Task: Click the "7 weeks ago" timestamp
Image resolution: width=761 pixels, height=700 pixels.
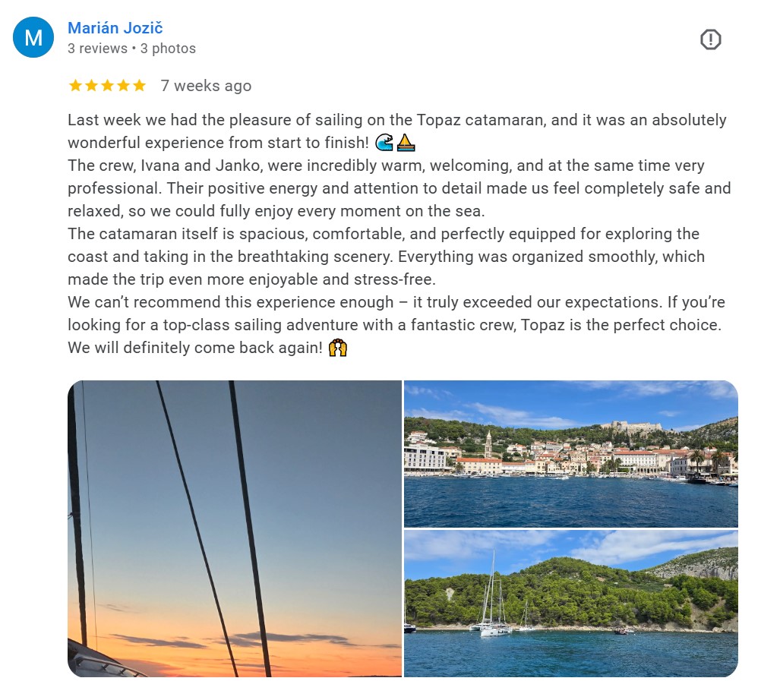Action: click(x=206, y=86)
